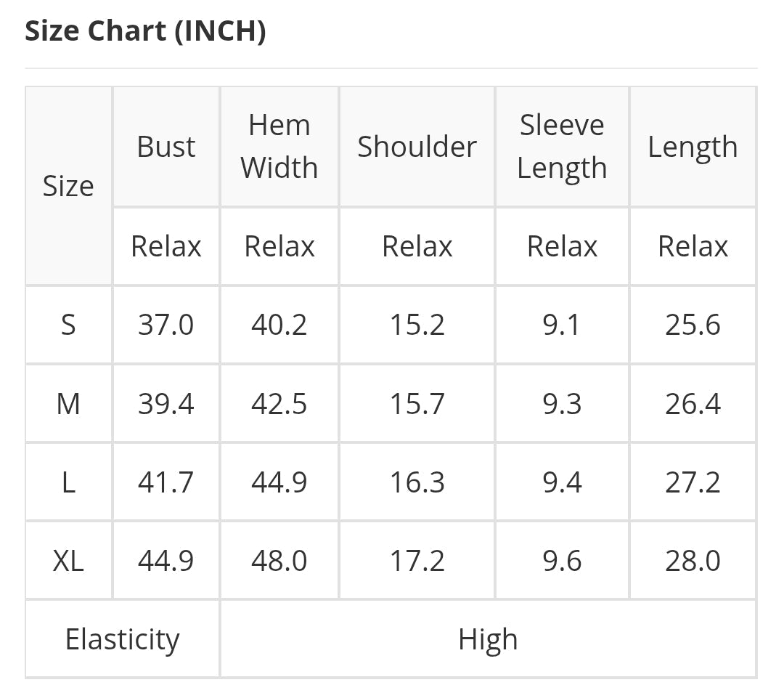784x693 pixels.
Task: Click bust value 37.0 for size S
Action: [x=166, y=325]
